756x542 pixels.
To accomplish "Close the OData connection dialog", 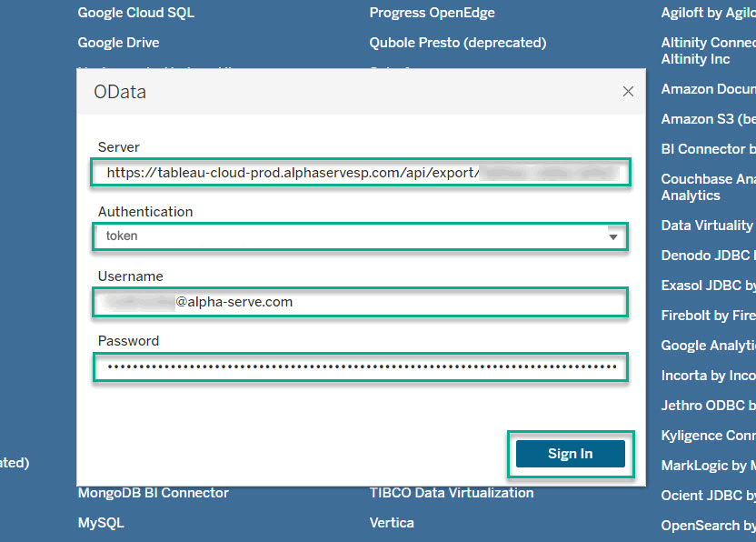I will click(x=627, y=91).
